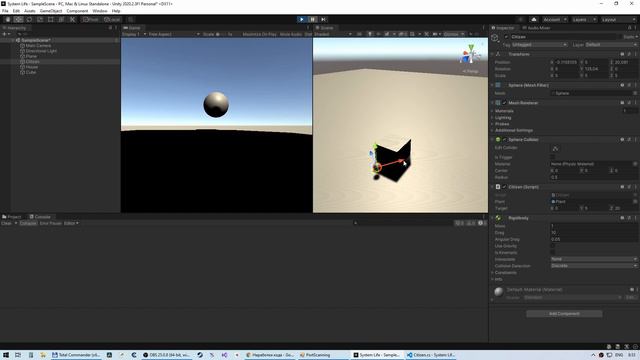Toggle the Is Trigger checkbox
The width and height of the screenshot is (640, 360).
(553, 157)
